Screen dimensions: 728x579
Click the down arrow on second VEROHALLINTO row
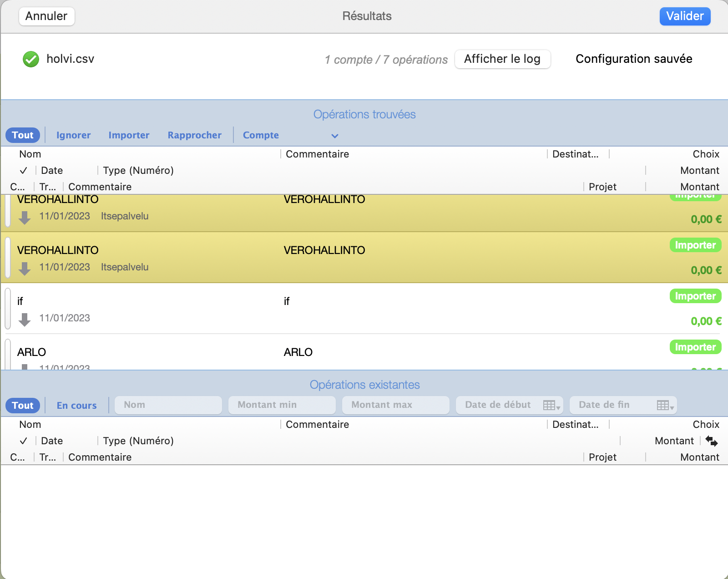coord(25,269)
